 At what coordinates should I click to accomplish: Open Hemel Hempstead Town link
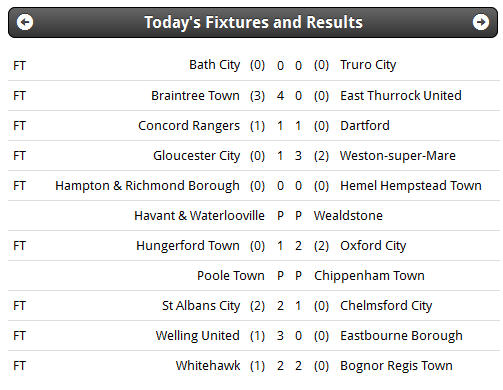pos(411,186)
